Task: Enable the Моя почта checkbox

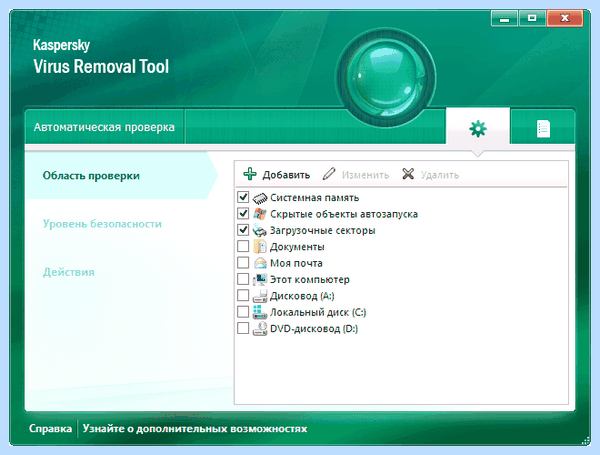Action: click(243, 263)
